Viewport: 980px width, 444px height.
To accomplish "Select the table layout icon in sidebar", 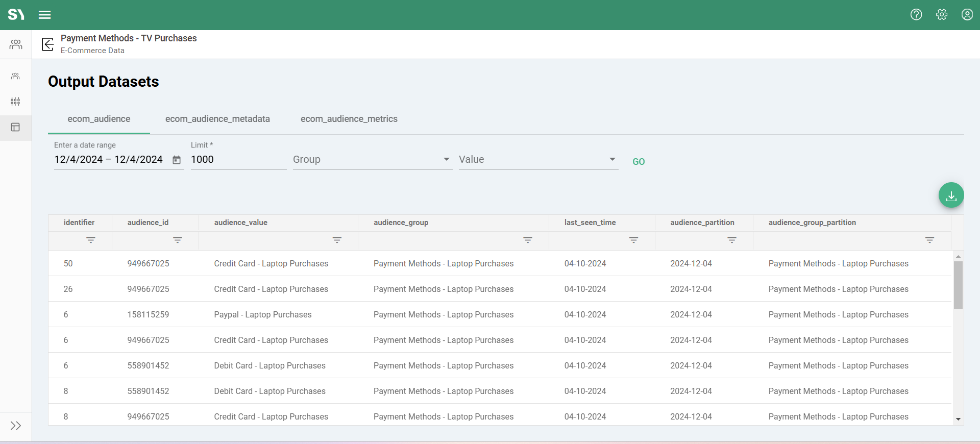I will point(15,127).
